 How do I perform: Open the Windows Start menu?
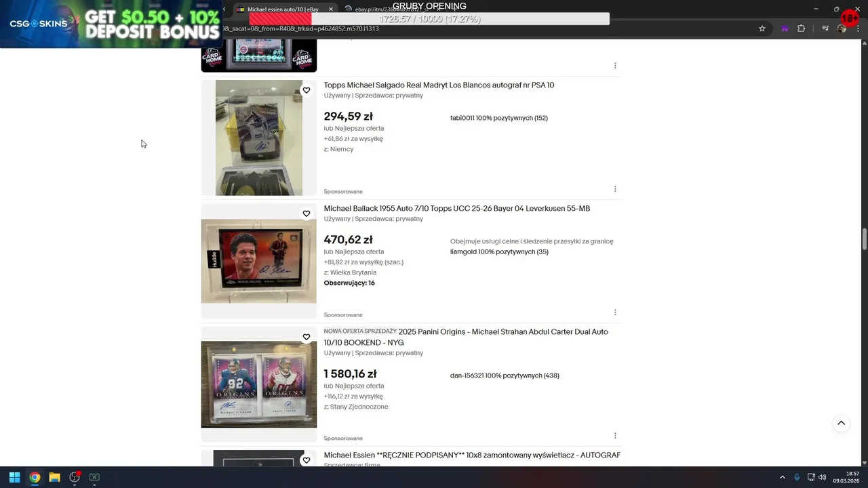(14, 477)
